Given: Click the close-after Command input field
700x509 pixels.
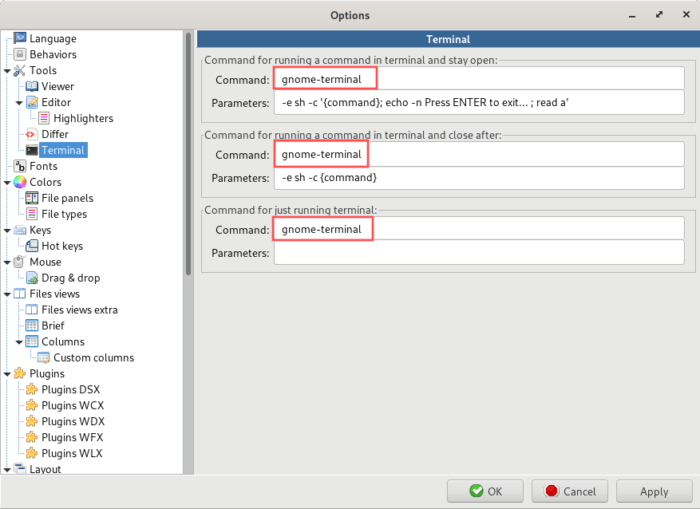Looking at the screenshot, I should click(x=479, y=154).
